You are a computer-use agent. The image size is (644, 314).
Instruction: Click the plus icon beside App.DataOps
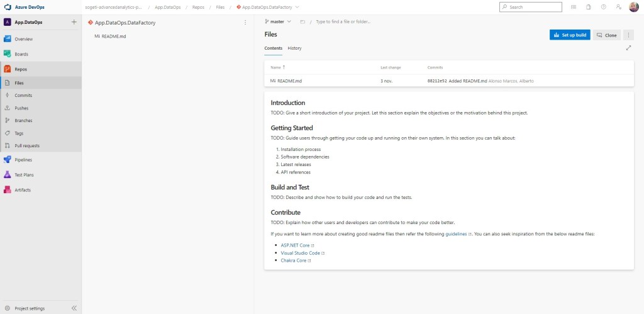[x=74, y=21]
